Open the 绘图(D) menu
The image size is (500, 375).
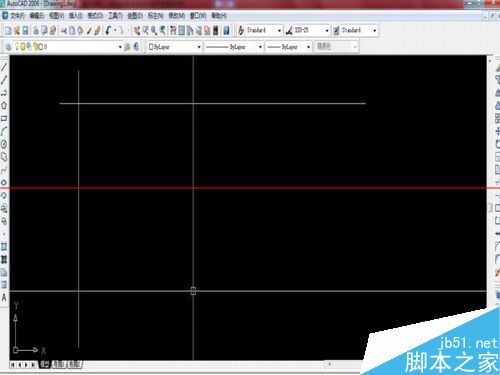click(135, 16)
